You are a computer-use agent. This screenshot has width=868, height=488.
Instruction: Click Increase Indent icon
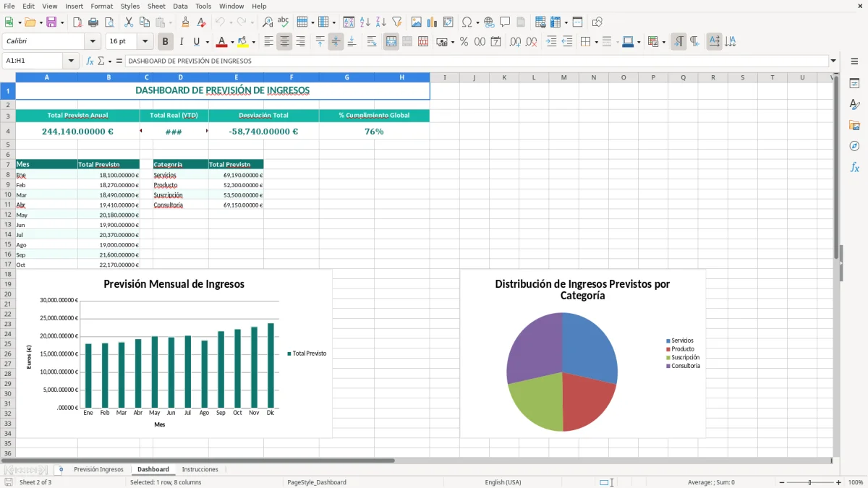(x=551, y=42)
